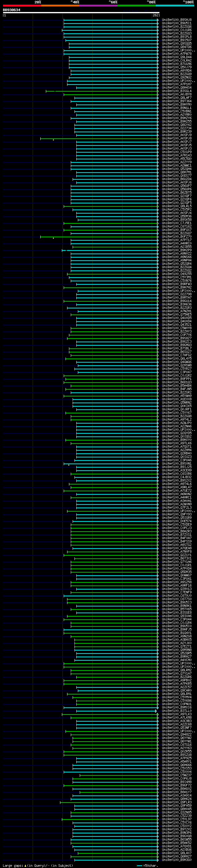197x868 pixels.
Task: Click the label UniRef100_A7QUT1
Action: 177,446
